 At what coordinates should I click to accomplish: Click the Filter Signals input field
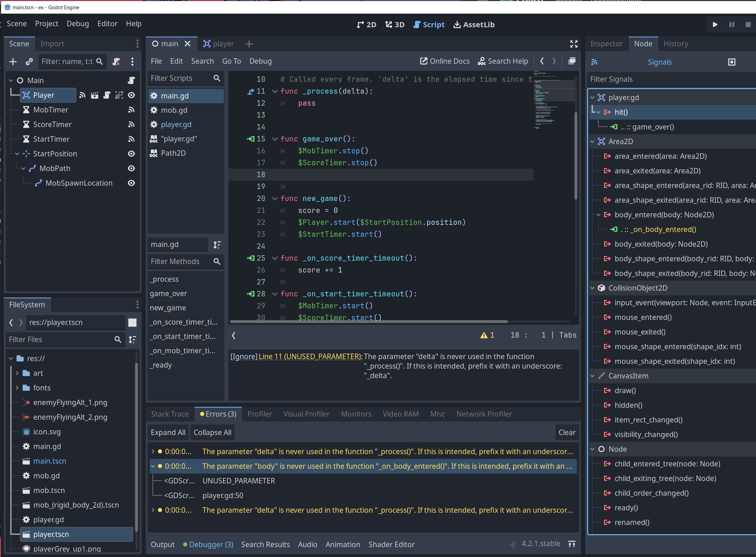[671, 79]
